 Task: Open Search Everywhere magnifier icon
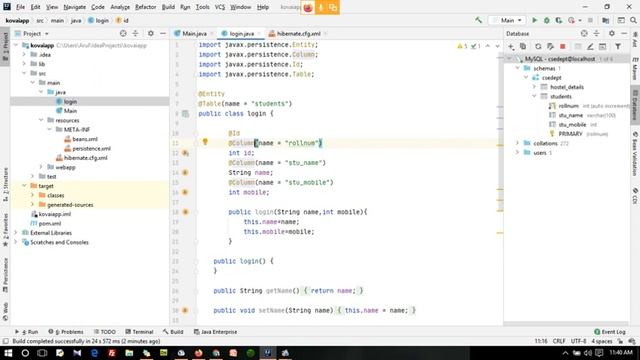point(633,20)
